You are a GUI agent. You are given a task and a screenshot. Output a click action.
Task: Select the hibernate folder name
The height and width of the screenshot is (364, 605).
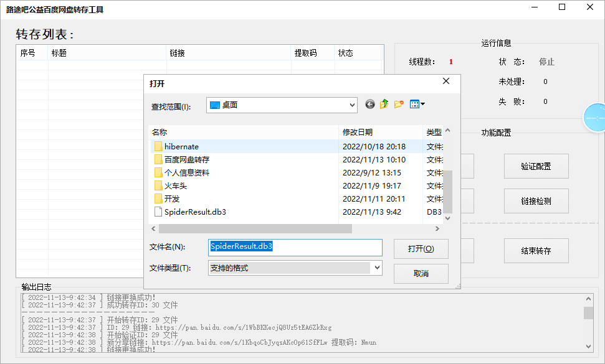tap(181, 147)
